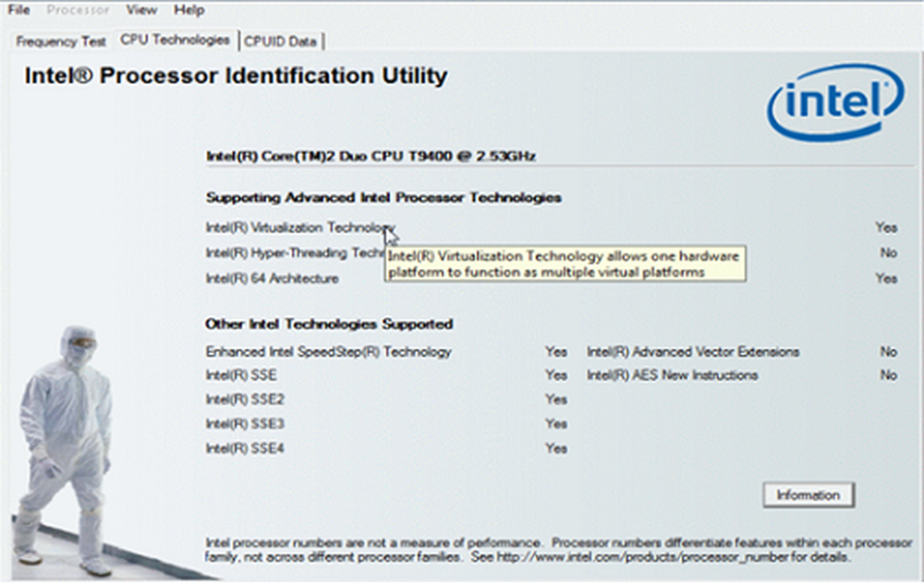
Task: Select the CPU Technologies tab
Action: pyautogui.click(x=175, y=40)
